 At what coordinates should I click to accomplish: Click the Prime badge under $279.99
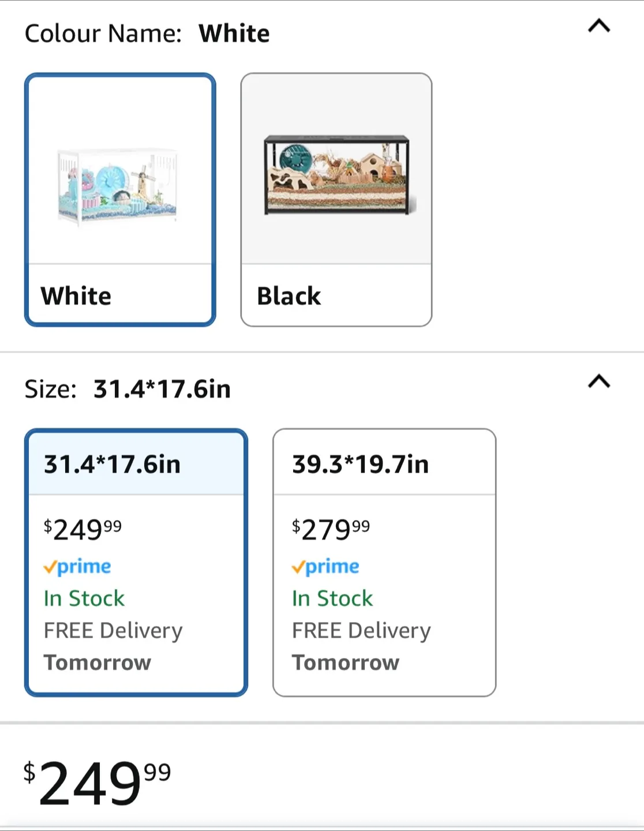tap(324, 566)
